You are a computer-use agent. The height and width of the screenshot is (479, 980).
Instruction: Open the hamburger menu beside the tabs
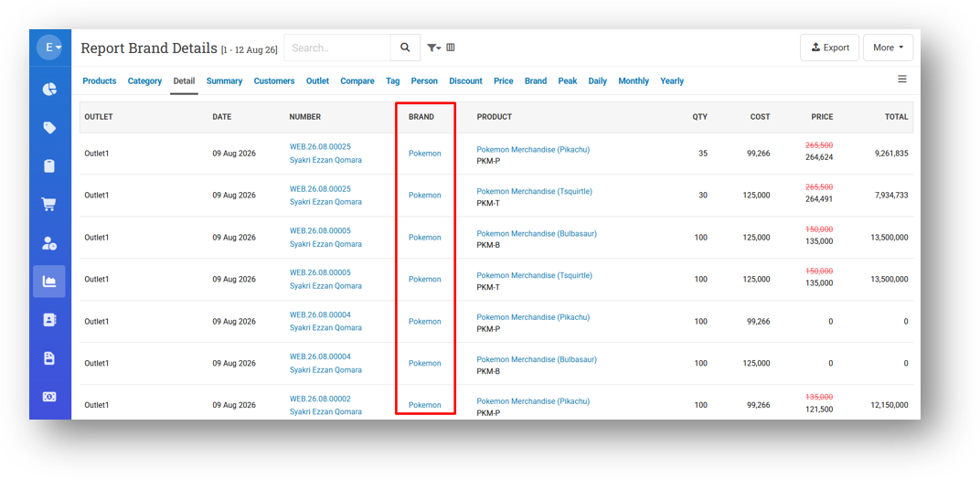pyautogui.click(x=902, y=79)
